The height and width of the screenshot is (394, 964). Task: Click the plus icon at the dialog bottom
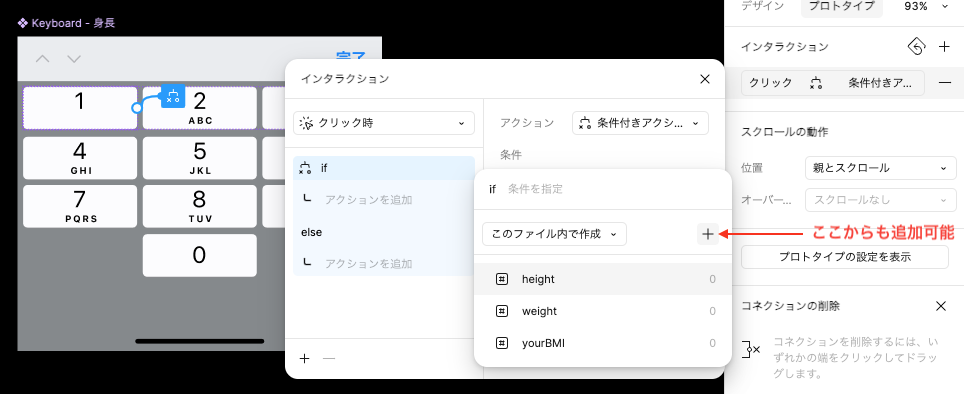[304, 358]
